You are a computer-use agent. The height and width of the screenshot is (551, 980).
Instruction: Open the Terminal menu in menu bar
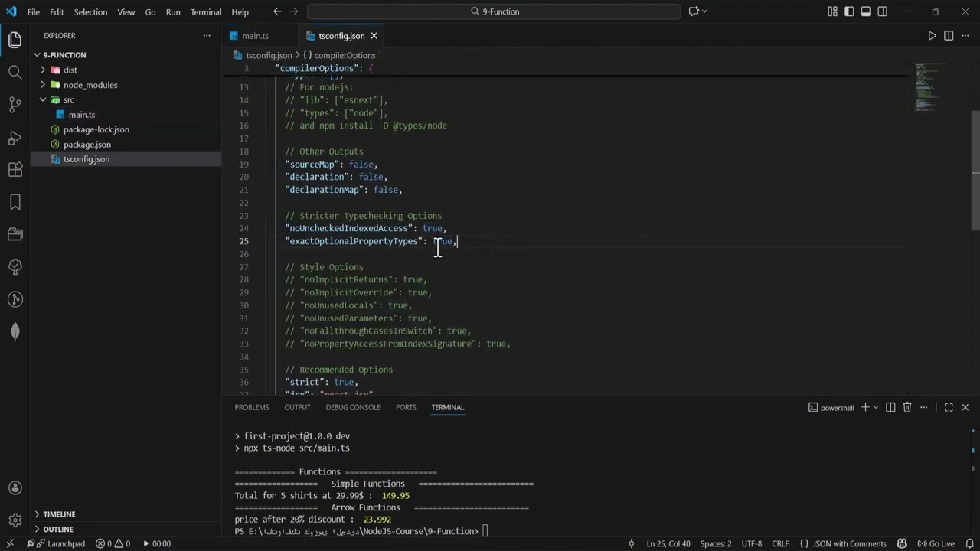[205, 12]
